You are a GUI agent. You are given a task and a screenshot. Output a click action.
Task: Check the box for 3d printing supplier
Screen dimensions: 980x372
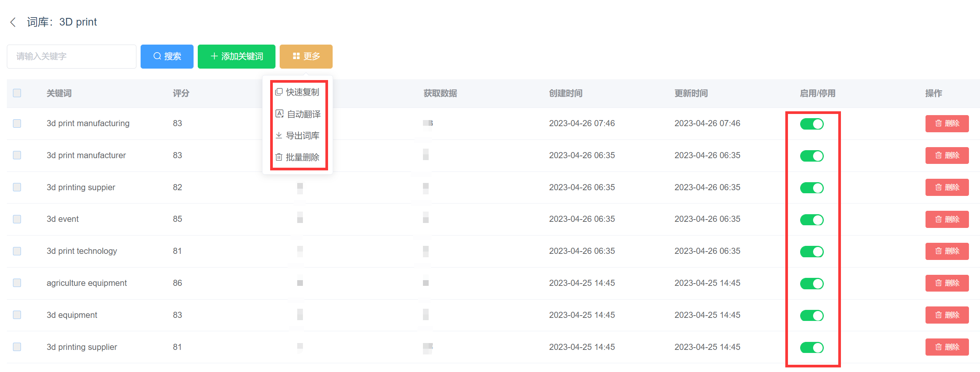(17, 347)
